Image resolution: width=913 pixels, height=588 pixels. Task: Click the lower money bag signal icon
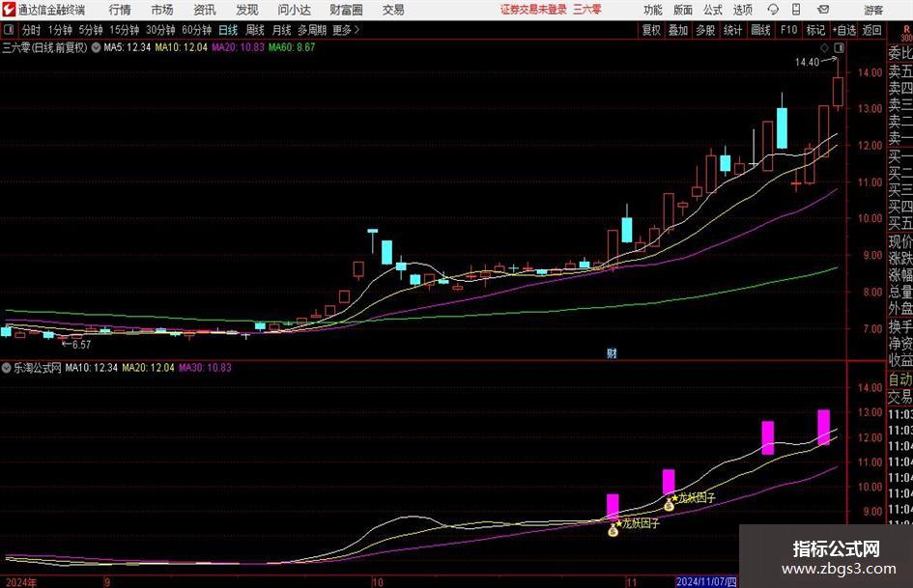point(613,530)
